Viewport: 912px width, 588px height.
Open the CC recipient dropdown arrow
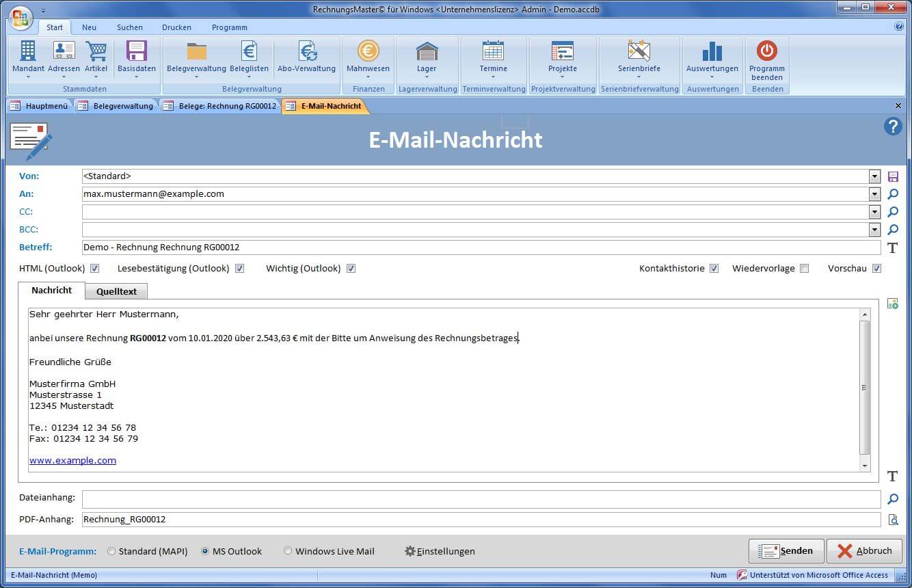point(874,212)
